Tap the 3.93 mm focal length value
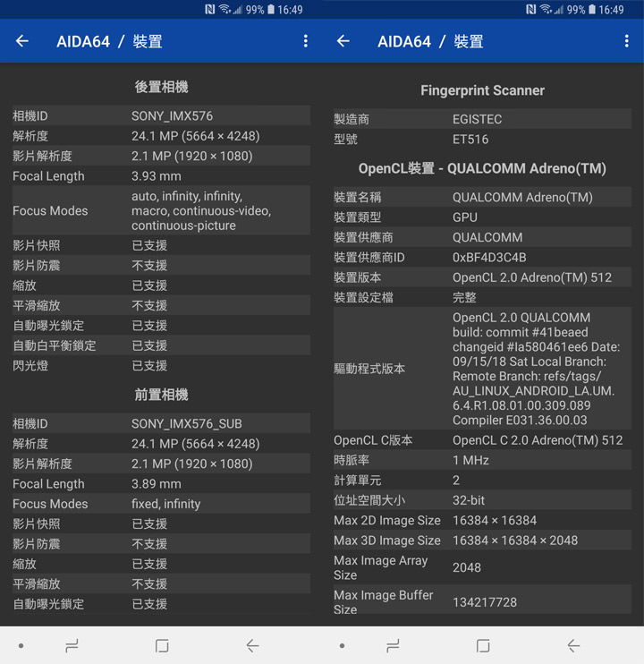The height and width of the screenshot is (664, 644). click(x=157, y=176)
